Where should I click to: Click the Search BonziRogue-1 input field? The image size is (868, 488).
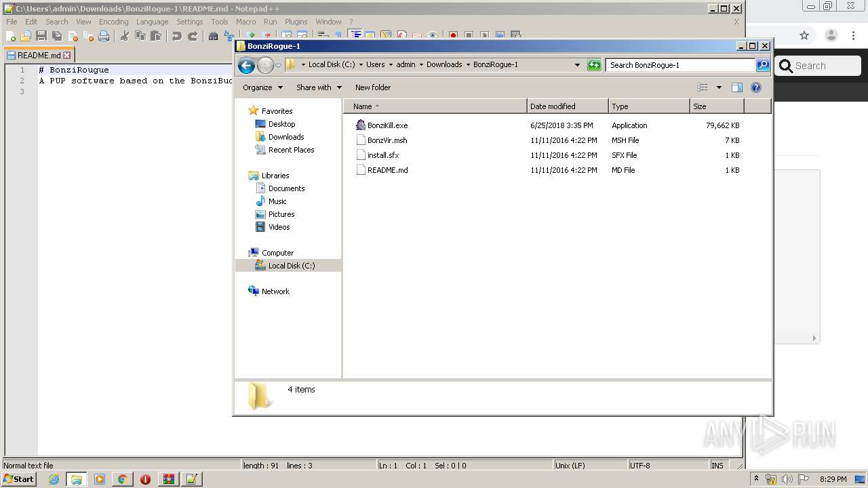(680, 65)
